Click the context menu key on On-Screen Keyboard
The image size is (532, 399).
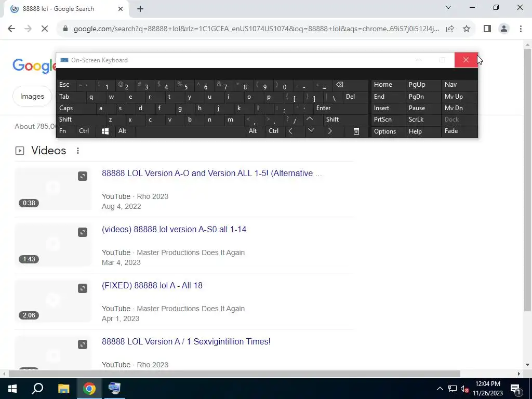(356, 131)
